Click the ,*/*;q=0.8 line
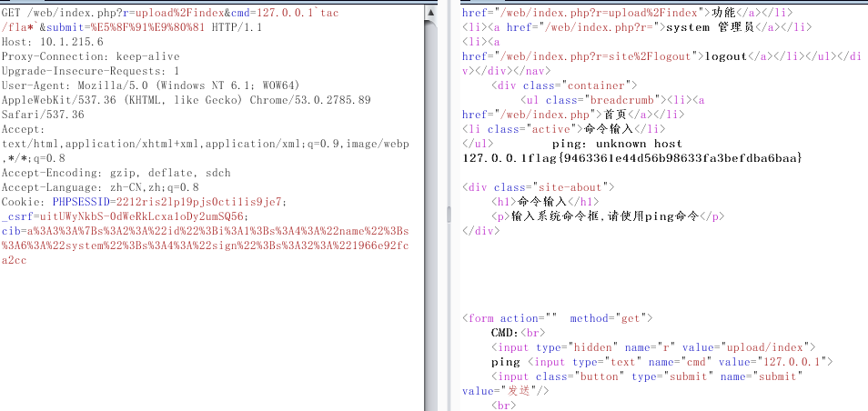The height and width of the screenshot is (411, 868). [34, 158]
